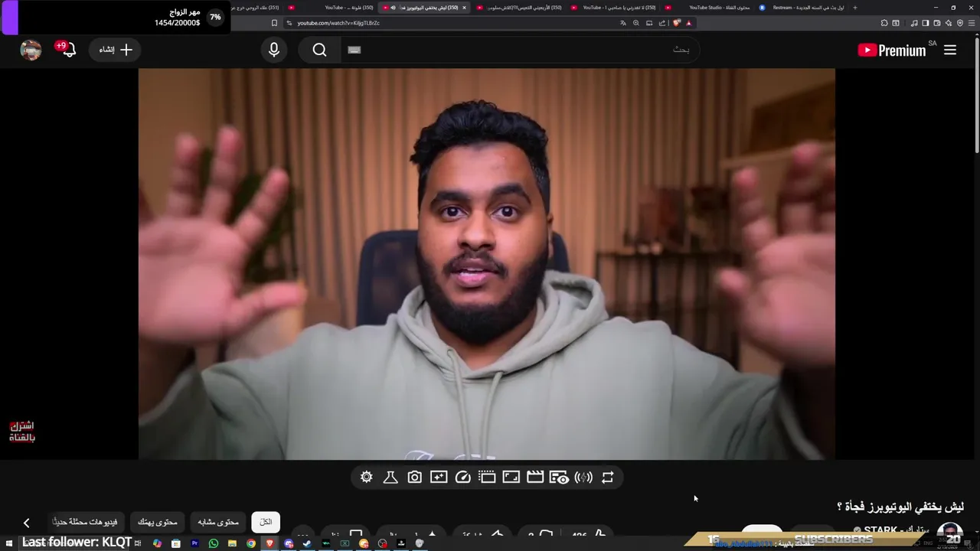Click the YouTube search magnifier button
Screen dimensions: 980x551
(319, 50)
